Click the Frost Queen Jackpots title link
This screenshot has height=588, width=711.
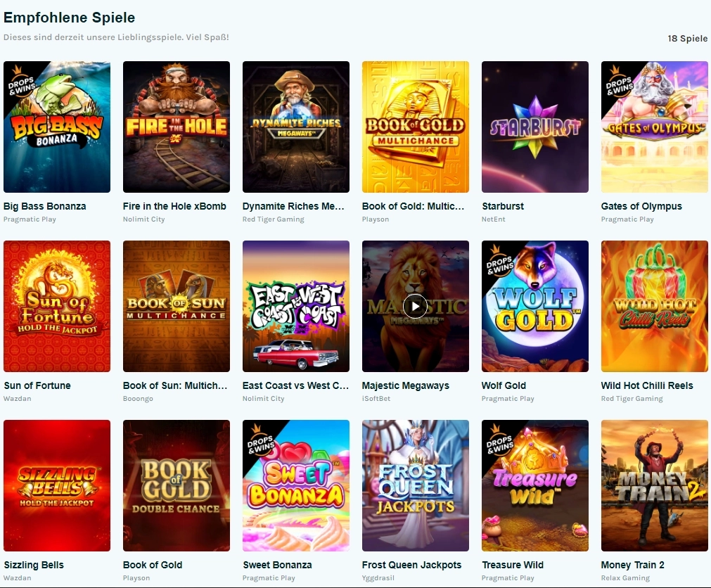tap(411, 565)
